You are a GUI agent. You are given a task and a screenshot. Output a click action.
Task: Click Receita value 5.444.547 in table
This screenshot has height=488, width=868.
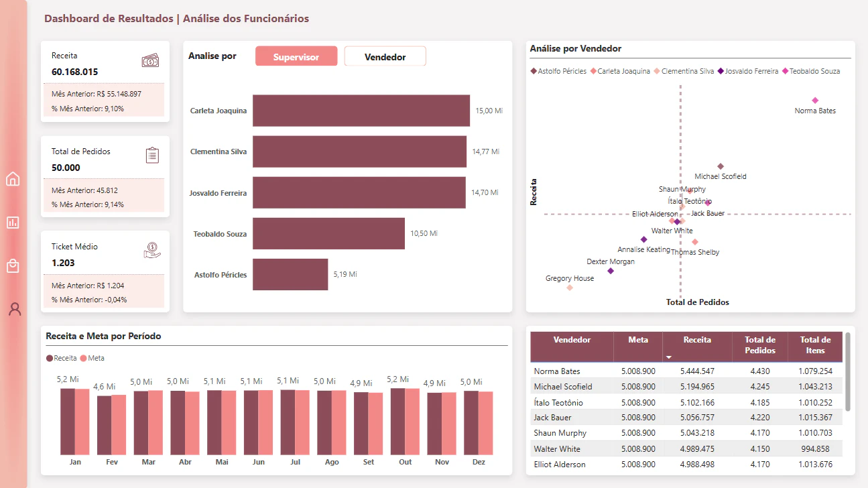coord(697,371)
